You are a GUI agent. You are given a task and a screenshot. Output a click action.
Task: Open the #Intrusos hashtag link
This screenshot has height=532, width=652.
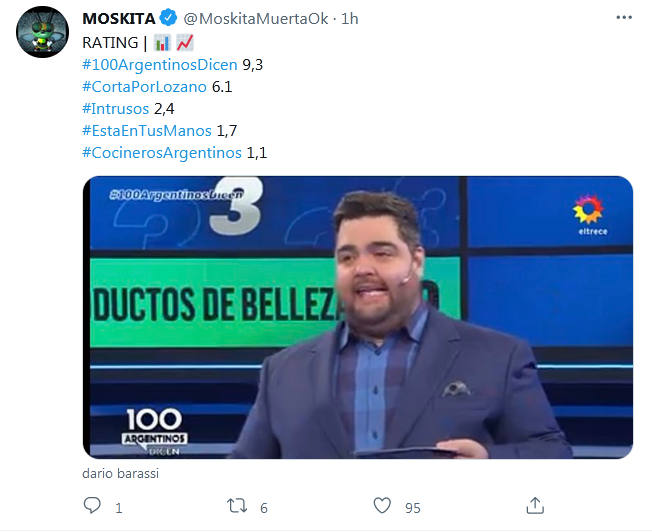point(116,109)
